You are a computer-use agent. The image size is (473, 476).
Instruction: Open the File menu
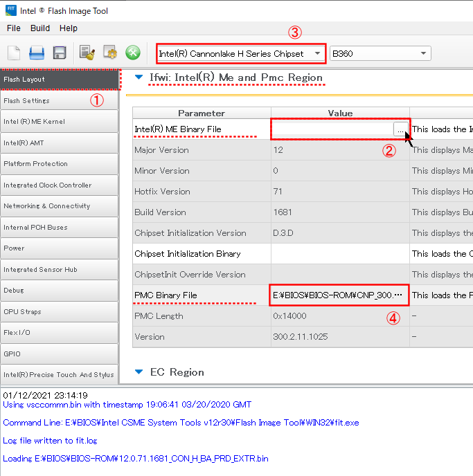coord(14,28)
